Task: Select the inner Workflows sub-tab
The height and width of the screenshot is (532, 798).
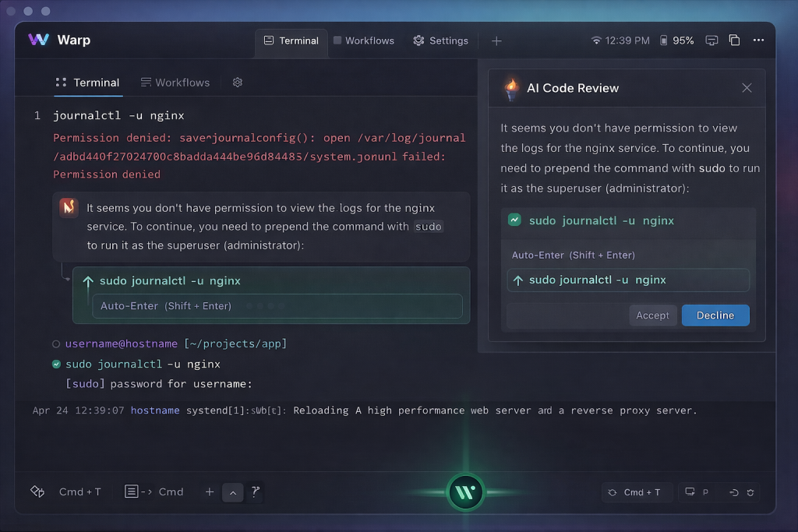Action: [175, 83]
